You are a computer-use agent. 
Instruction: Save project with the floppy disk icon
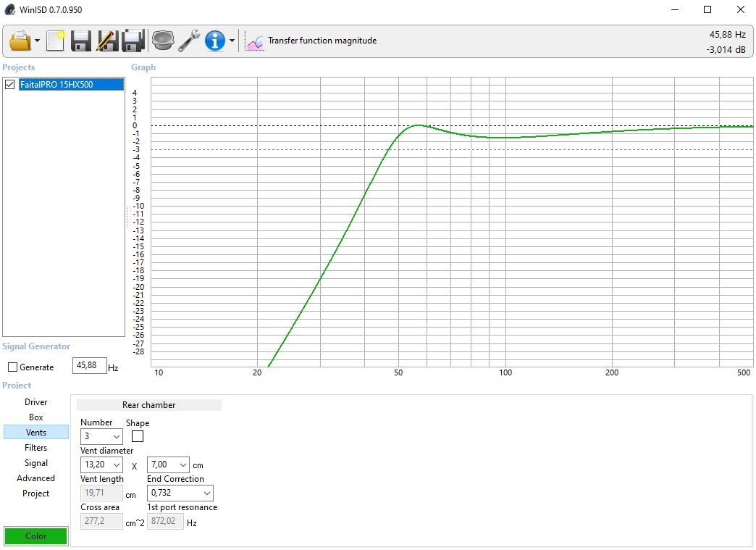pyautogui.click(x=81, y=41)
